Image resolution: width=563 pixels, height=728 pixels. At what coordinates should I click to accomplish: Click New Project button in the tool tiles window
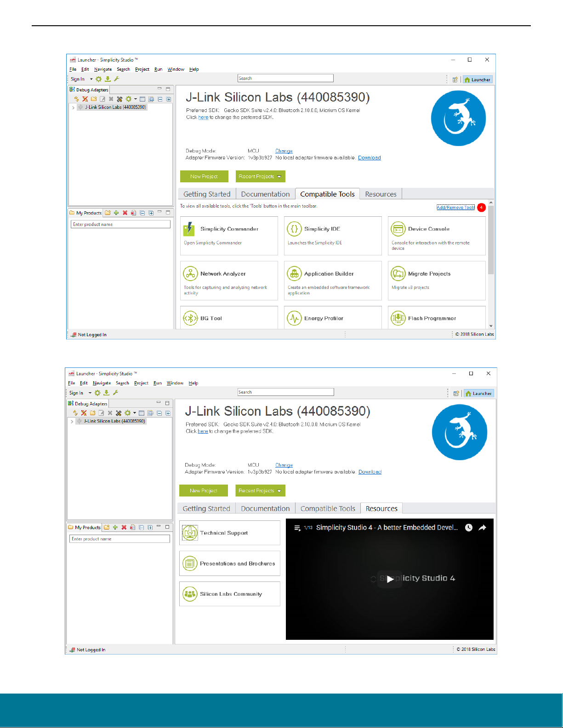(204, 176)
